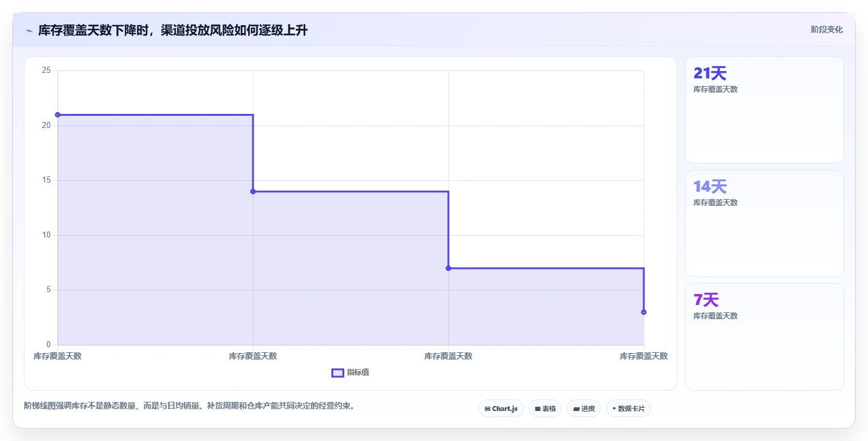
Task: Select the 14天 stat card value
Action: point(710,187)
